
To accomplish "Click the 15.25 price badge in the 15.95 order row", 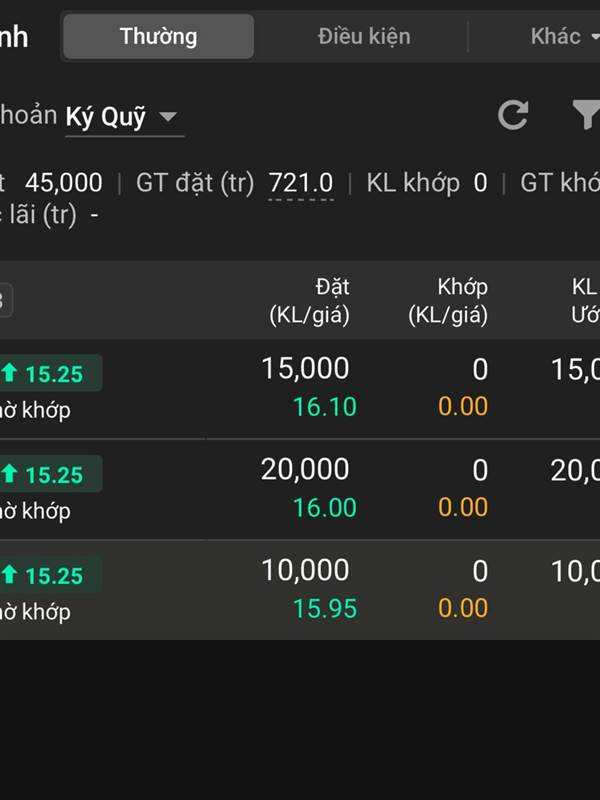I will [x=50, y=575].
